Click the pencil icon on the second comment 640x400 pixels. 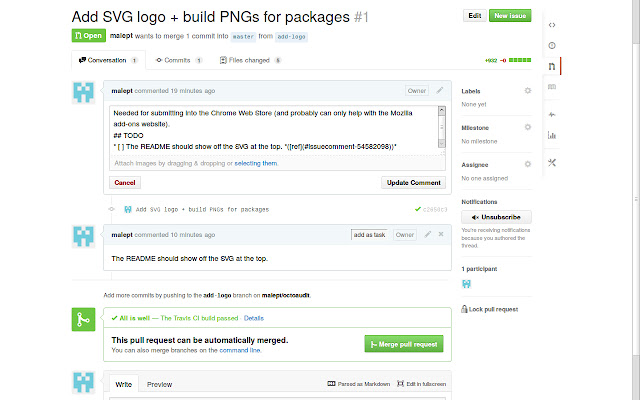click(427, 234)
